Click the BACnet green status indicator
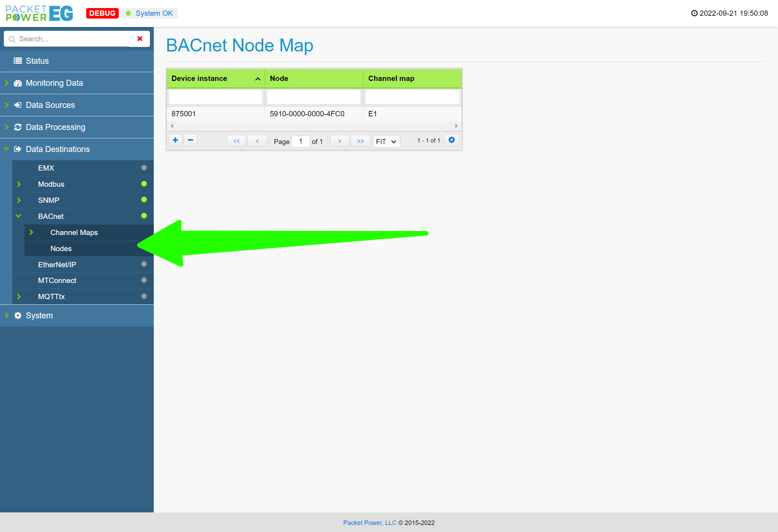 pyautogui.click(x=144, y=216)
